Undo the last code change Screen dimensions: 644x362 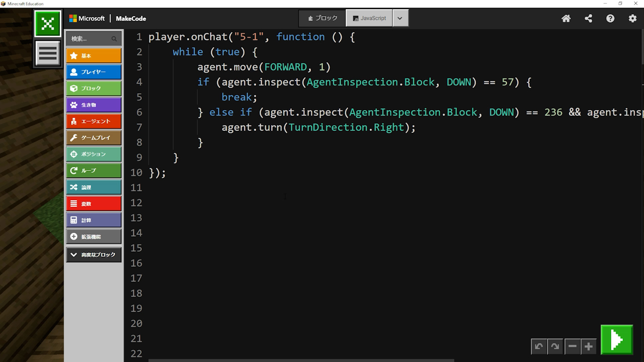(x=539, y=346)
